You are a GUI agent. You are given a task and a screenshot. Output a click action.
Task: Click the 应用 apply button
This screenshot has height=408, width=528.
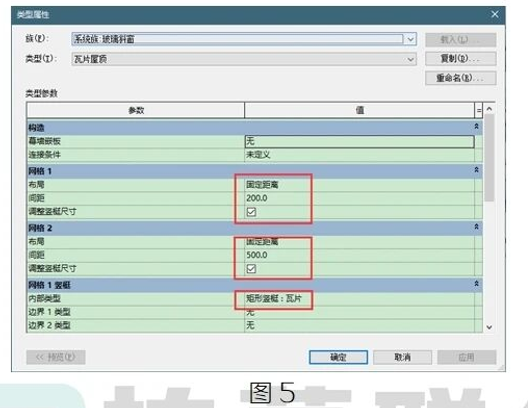coord(467,357)
